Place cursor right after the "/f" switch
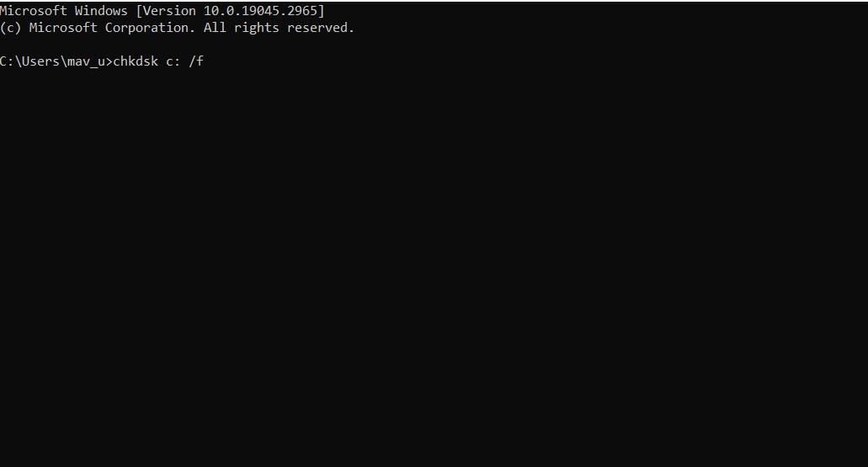 205,61
